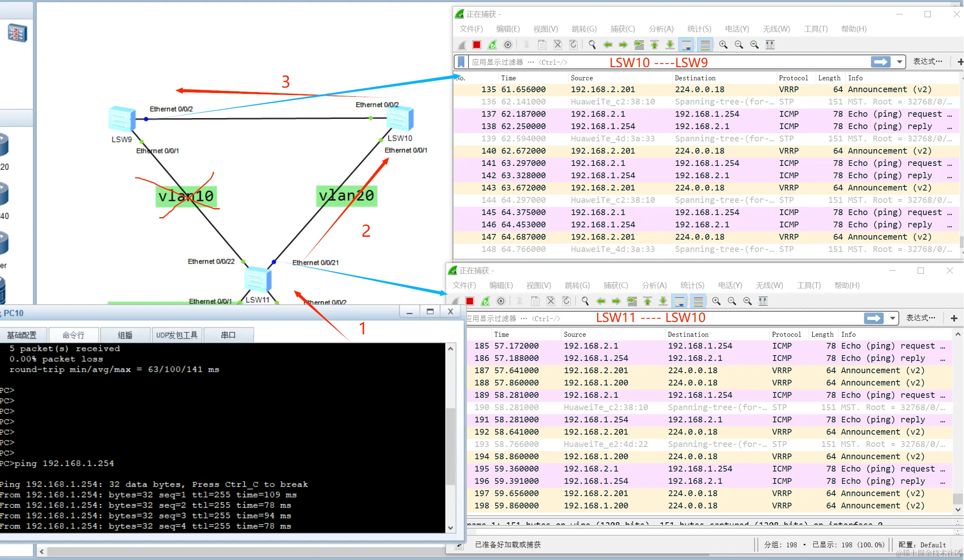The height and width of the screenshot is (560, 964).
Task: Open 统计(S) menu in upper Wireshark
Action: point(699,29)
